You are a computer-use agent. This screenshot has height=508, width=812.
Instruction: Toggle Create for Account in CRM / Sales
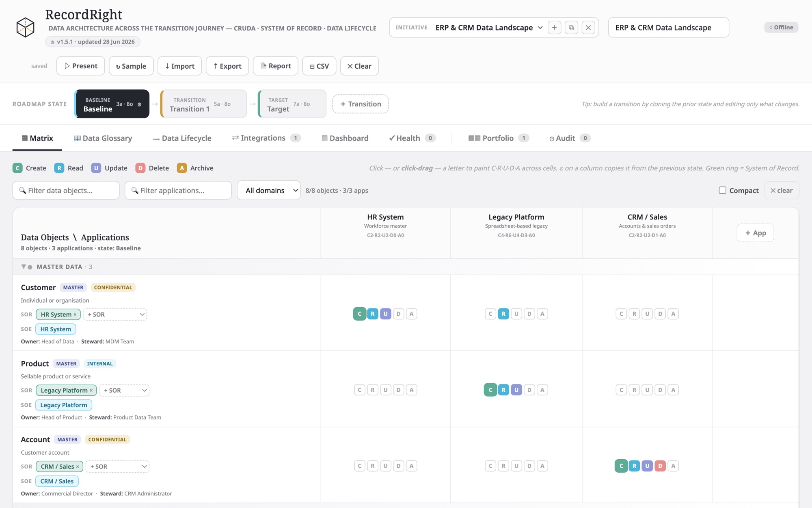[621, 466]
